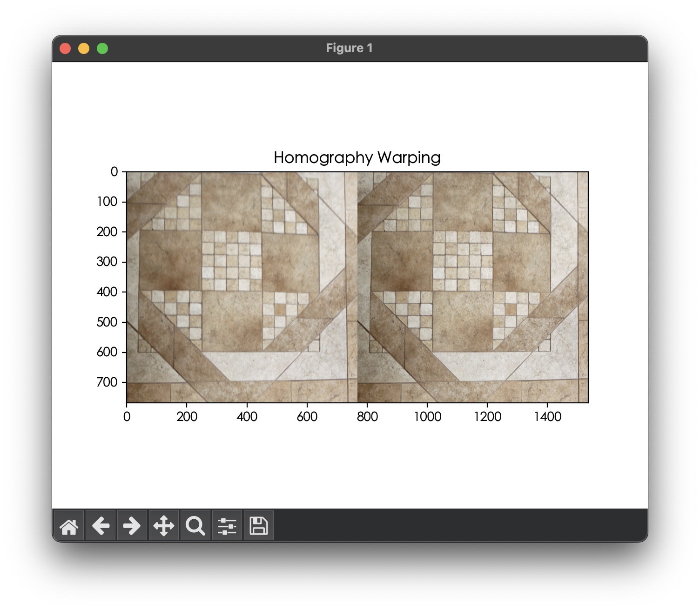Screen dimensions: 700x611
Task: Click the x-axis tick label '1200'
Action: [x=488, y=416]
